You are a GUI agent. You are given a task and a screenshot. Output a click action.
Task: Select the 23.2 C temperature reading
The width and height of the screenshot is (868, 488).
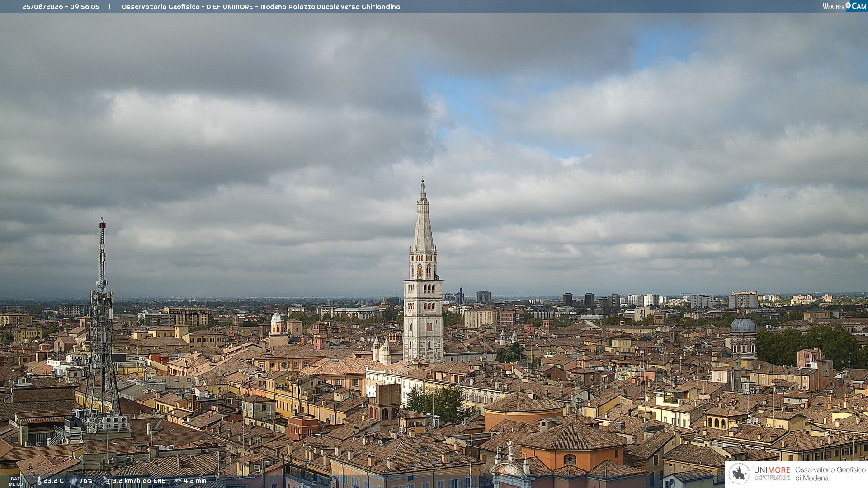click(x=53, y=481)
